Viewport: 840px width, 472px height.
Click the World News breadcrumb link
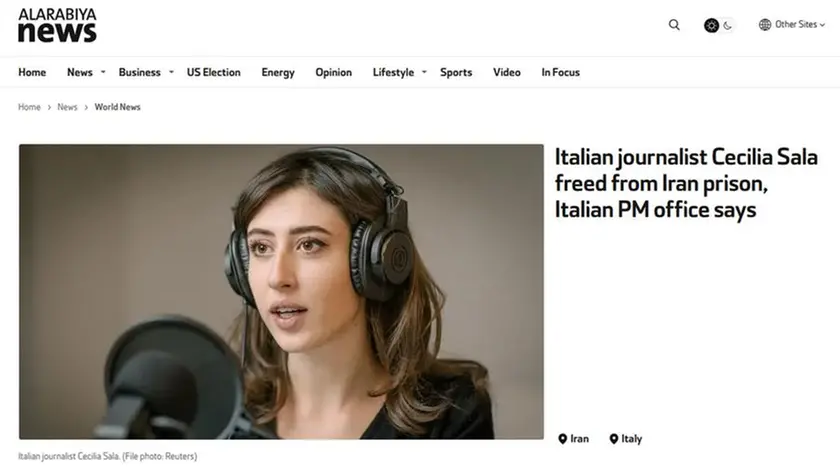pyautogui.click(x=117, y=107)
